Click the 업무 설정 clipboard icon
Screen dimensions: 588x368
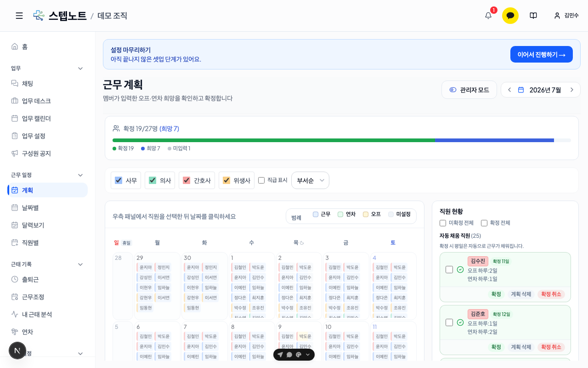[15, 136]
